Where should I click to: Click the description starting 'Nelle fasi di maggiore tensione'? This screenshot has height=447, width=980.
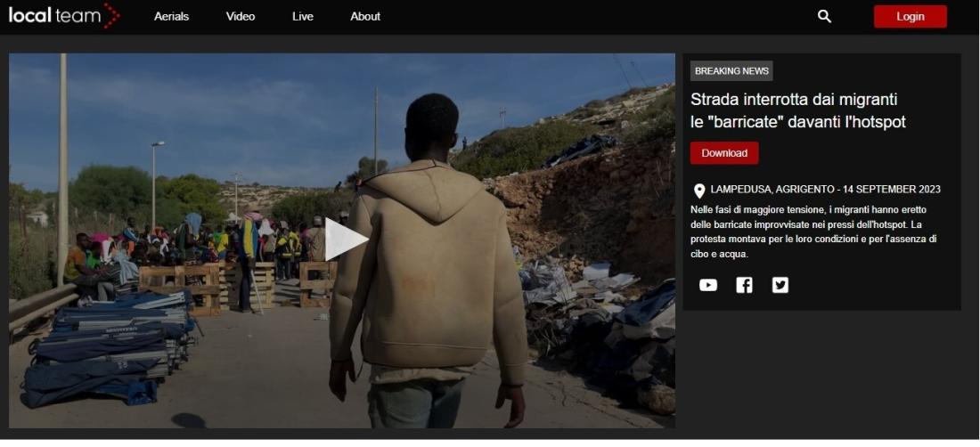[x=813, y=232]
